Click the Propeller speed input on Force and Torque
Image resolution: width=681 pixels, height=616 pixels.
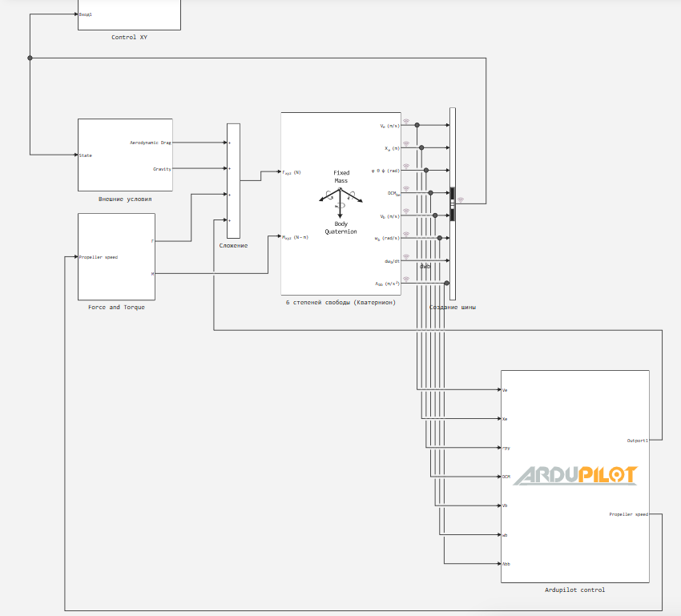click(x=99, y=257)
